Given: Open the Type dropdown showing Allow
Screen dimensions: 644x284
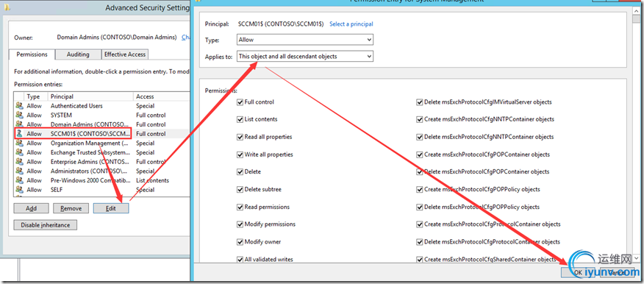Looking at the screenshot, I should click(x=305, y=40).
